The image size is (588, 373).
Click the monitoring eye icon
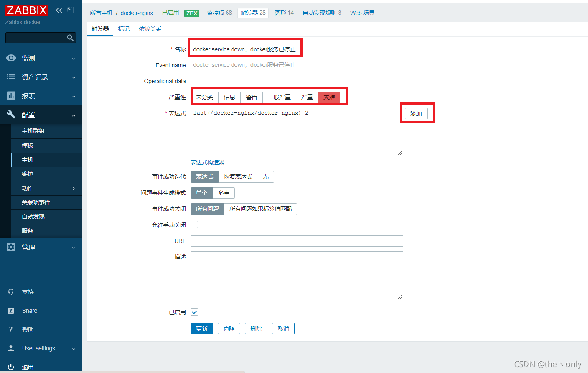tap(11, 58)
